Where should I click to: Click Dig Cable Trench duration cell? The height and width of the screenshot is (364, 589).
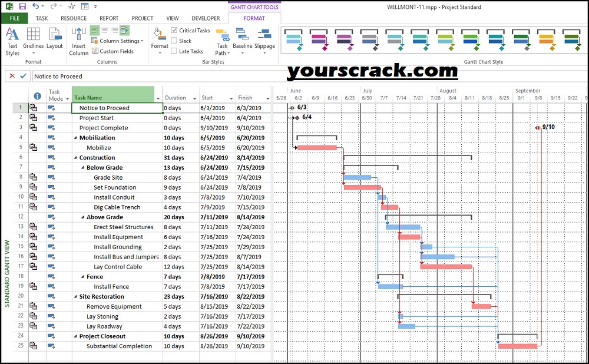click(181, 207)
